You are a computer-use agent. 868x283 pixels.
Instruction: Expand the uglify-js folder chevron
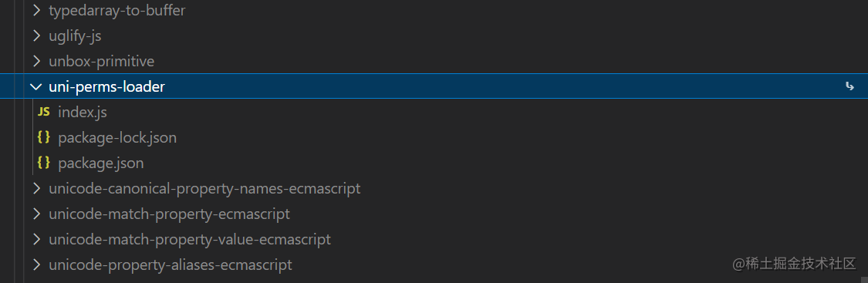[x=36, y=36]
